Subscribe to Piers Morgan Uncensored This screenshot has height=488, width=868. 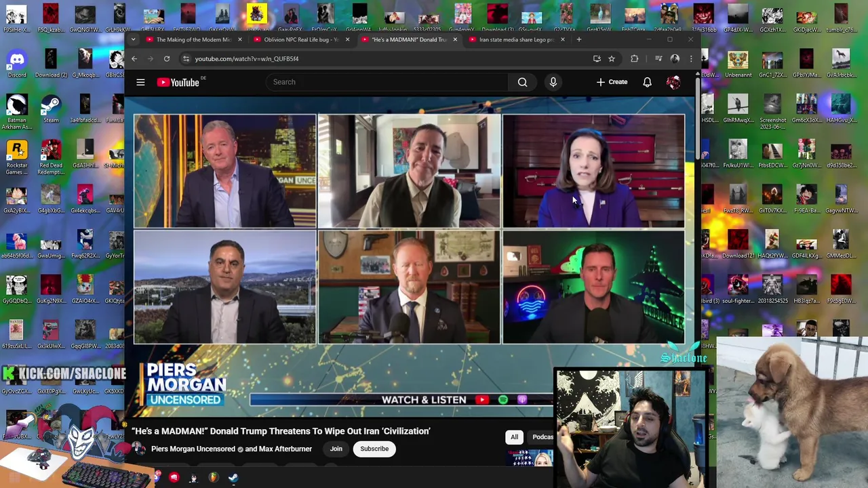(374, 449)
